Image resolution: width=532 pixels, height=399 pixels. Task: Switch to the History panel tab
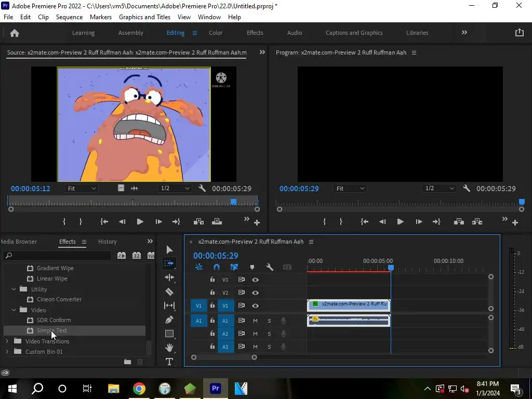pyautogui.click(x=107, y=242)
